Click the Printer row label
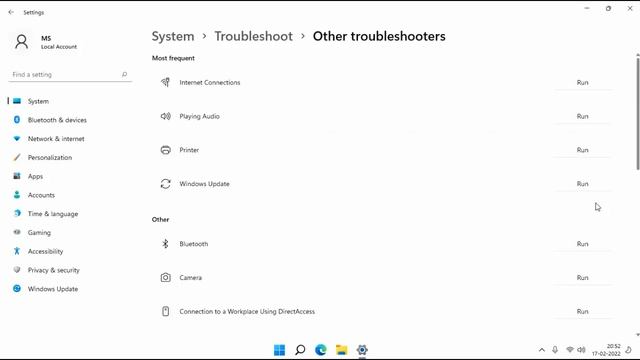The image size is (640, 360). pos(189,150)
